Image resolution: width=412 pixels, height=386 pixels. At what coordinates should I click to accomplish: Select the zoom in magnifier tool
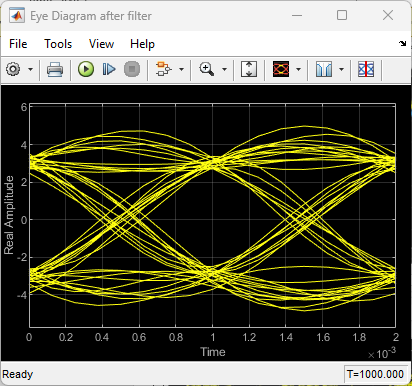coord(206,69)
